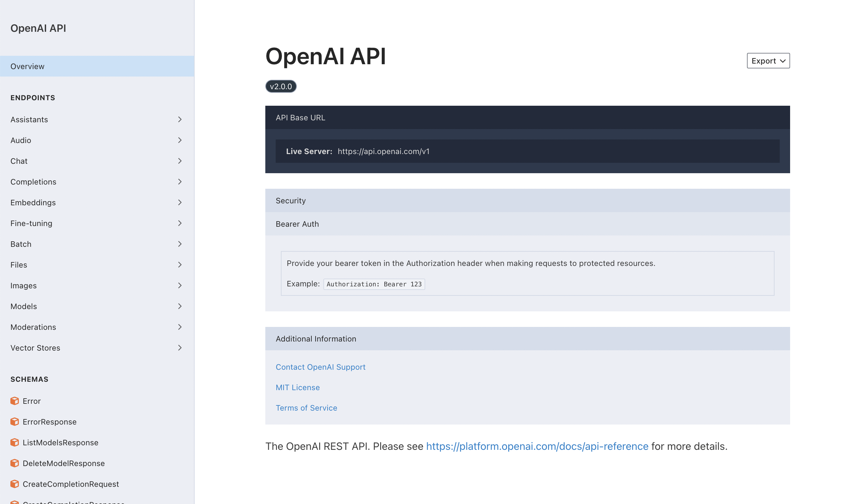Viewport: 842px width, 504px height.
Task: Expand the Embeddings section chevron
Action: point(180,202)
